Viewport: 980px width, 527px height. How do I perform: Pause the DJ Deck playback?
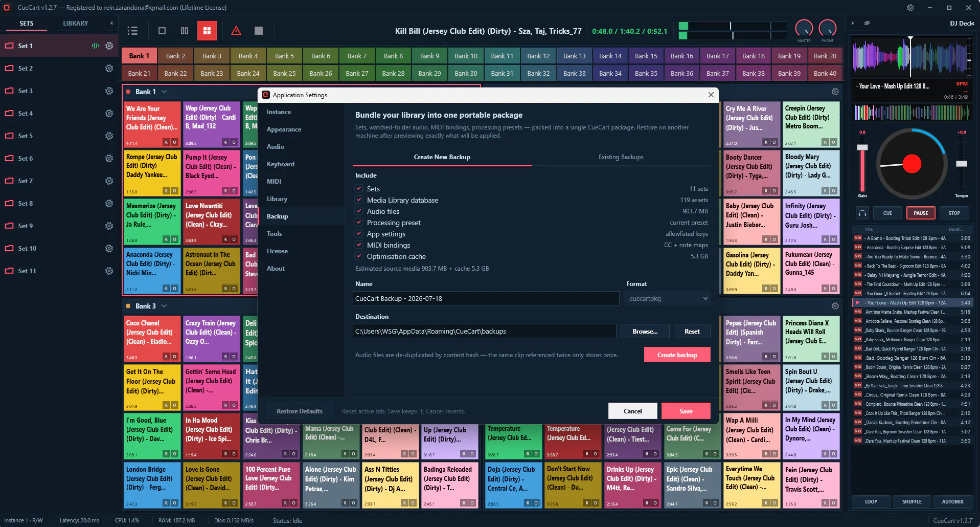(921, 213)
